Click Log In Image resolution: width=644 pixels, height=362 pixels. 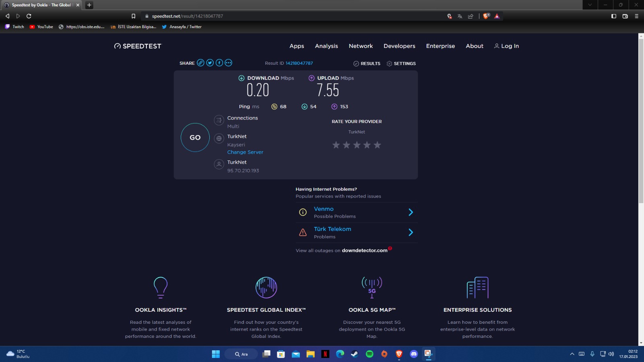pos(506,46)
